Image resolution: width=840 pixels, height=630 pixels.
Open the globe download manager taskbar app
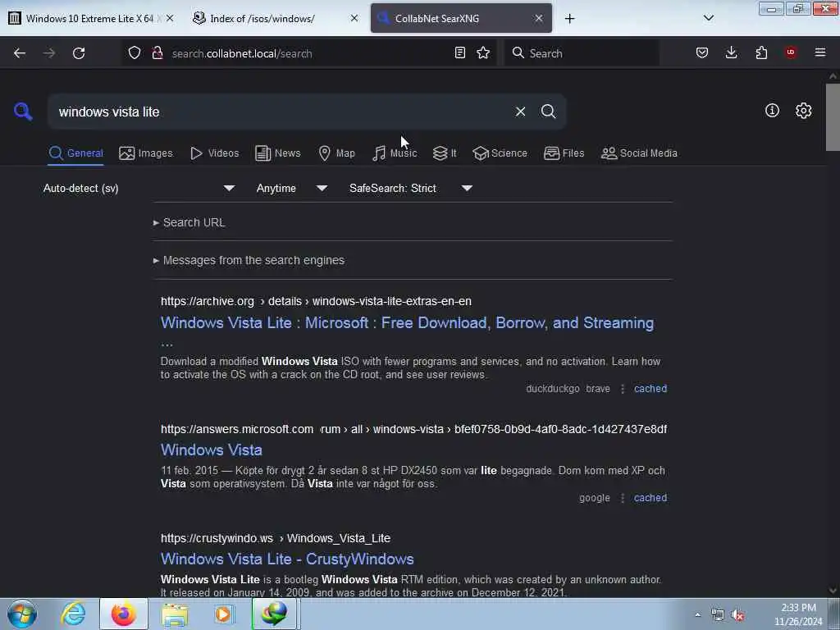pyautogui.click(x=274, y=614)
